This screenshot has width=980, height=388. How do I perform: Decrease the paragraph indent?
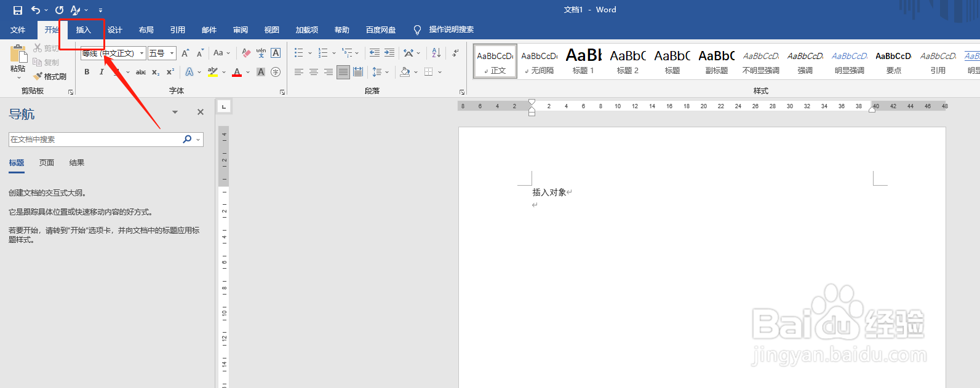(x=374, y=53)
